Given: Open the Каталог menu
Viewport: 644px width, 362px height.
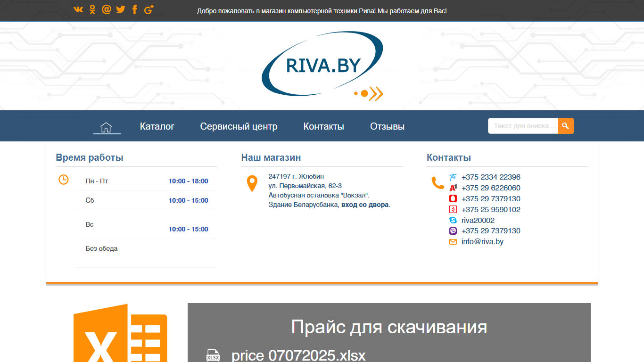Looking at the screenshot, I should 157,126.
